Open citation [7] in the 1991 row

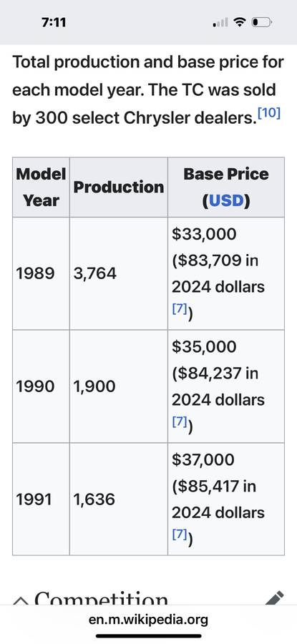pos(180,535)
